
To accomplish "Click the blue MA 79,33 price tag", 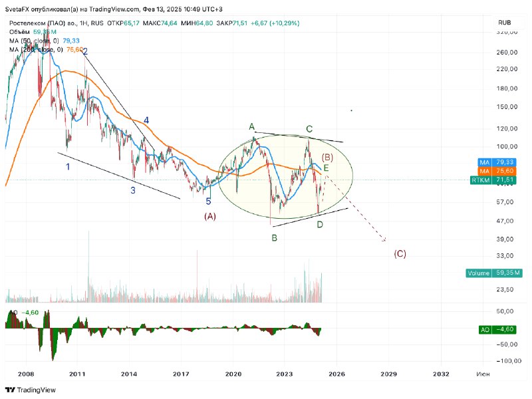I will pos(497,162).
